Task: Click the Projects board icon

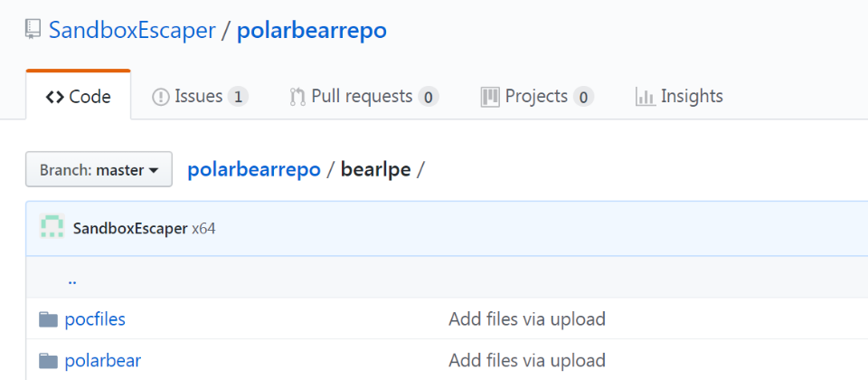Action: 490,97
